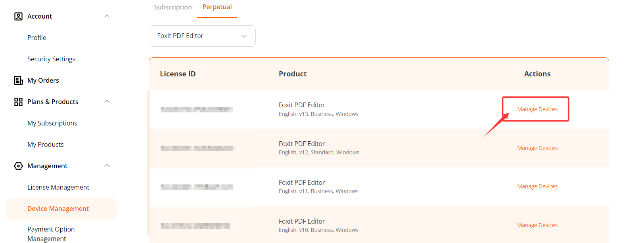The width and height of the screenshot is (644, 243).
Task: Open My Orders page
Action: coord(43,80)
